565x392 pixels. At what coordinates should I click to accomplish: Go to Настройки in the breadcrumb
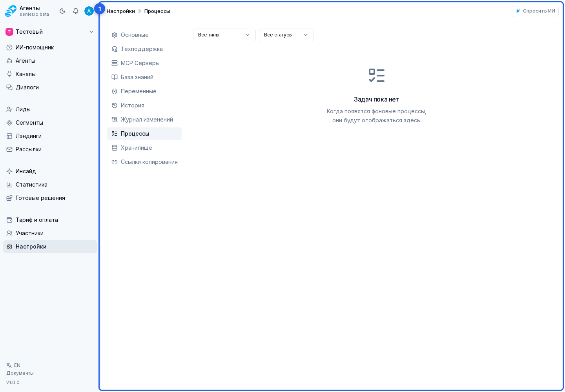[121, 11]
